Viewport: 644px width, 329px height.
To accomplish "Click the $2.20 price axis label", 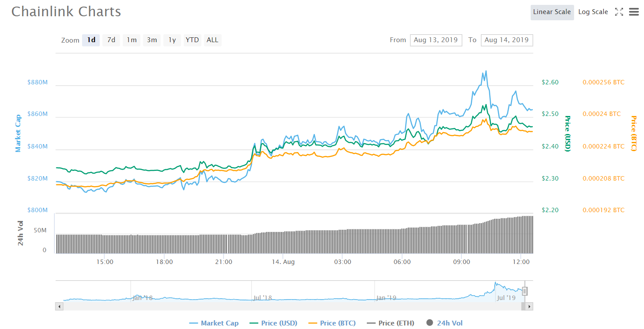I will (x=550, y=210).
